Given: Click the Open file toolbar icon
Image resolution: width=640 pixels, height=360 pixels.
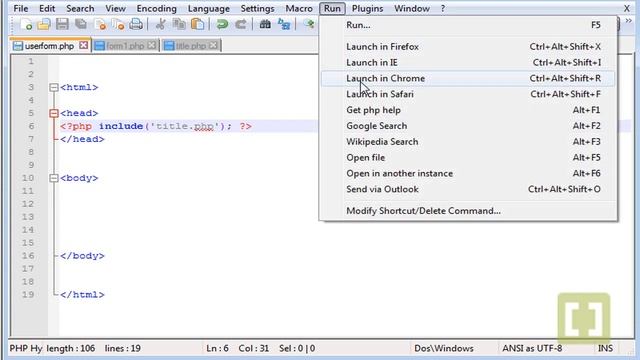Looking at the screenshot, I should [44, 24].
